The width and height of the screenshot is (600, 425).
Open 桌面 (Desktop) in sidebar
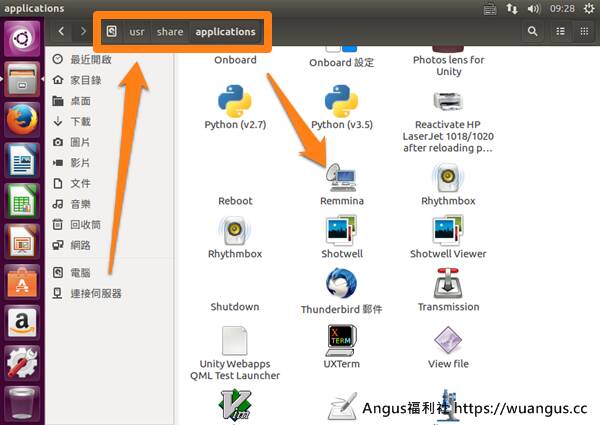tap(109, 101)
